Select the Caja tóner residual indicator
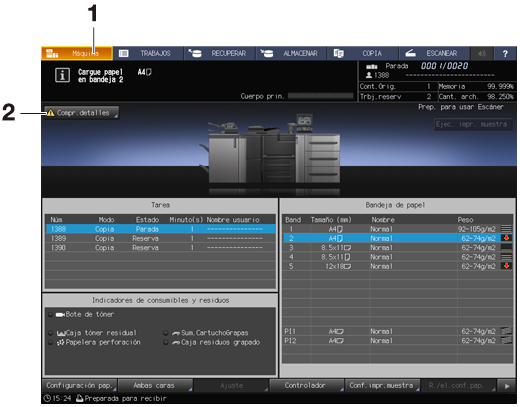 coord(92,333)
